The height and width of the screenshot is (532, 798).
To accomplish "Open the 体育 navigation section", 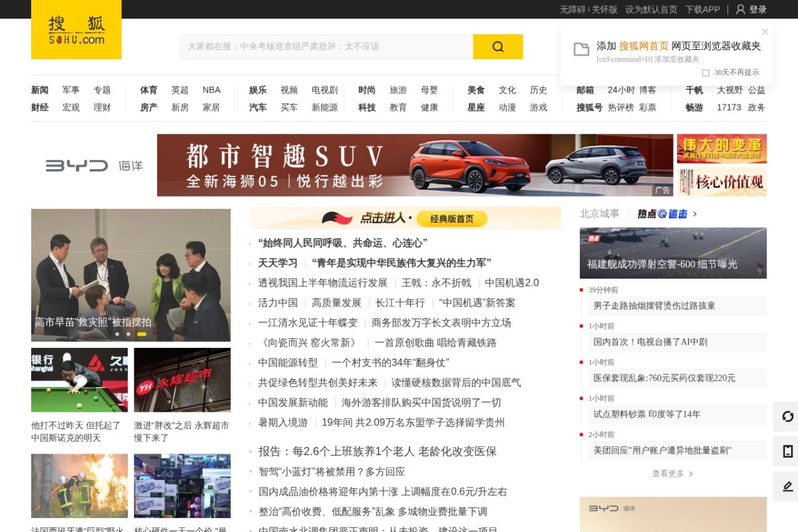I will (149, 90).
